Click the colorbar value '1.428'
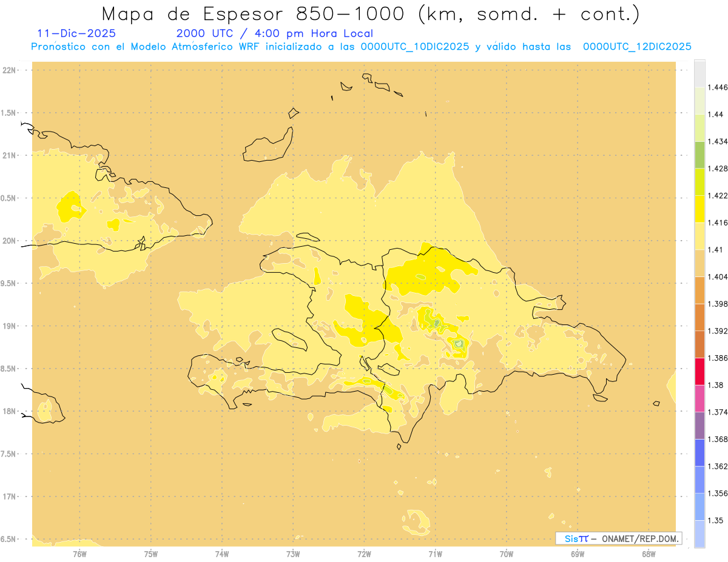The width and height of the screenshot is (728, 562). point(719,169)
